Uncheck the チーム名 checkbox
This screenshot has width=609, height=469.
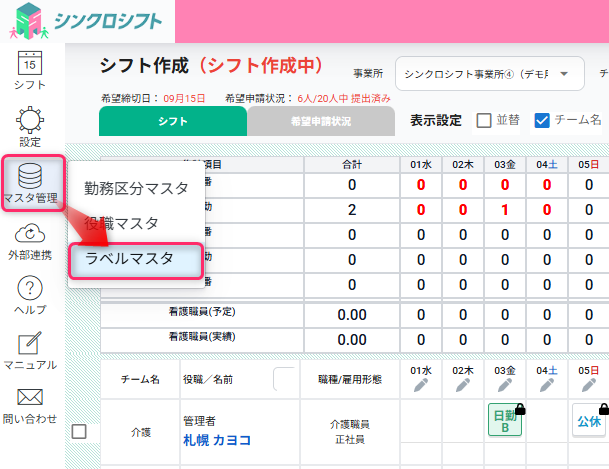(x=543, y=121)
